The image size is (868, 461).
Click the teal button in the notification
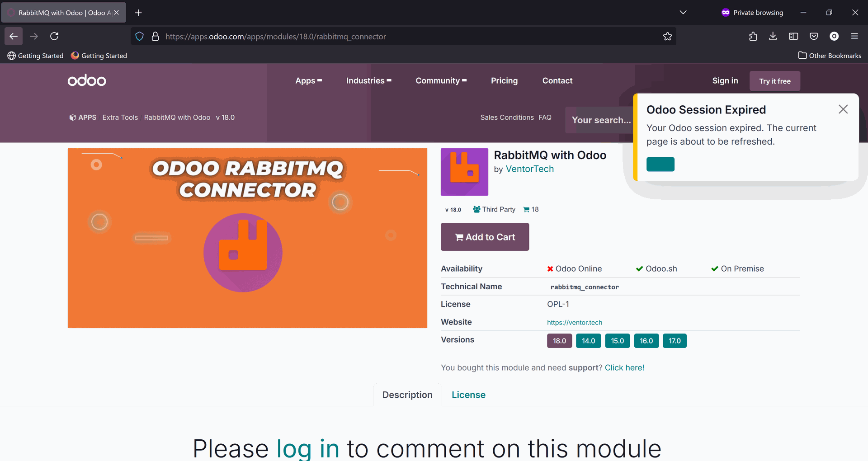tap(660, 164)
